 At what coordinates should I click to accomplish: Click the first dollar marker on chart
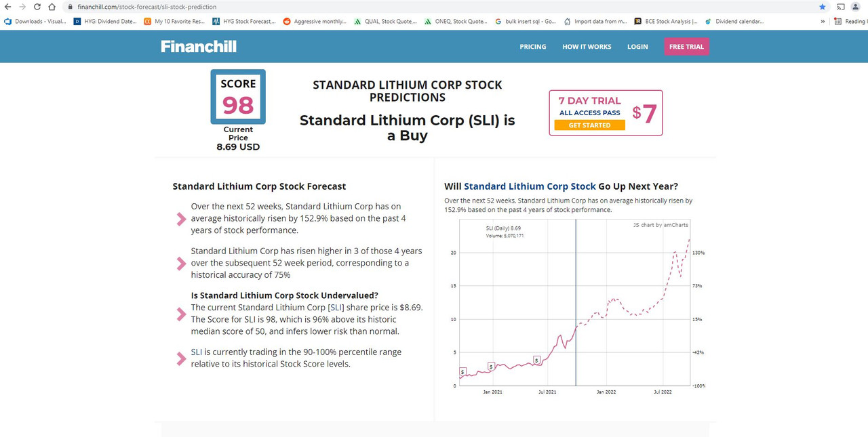(x=462, y=372)
